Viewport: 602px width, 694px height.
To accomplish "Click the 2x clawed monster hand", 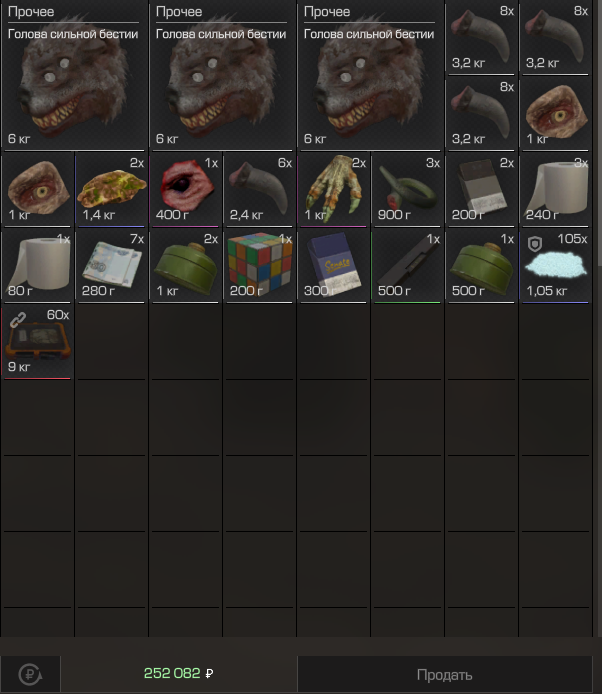I will (x=333, y=189).
